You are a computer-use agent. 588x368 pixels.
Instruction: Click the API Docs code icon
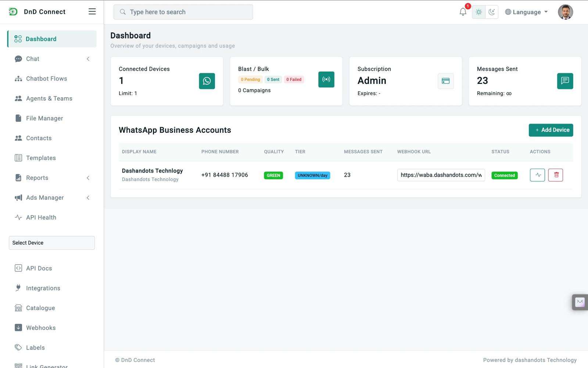click(18, 268)
